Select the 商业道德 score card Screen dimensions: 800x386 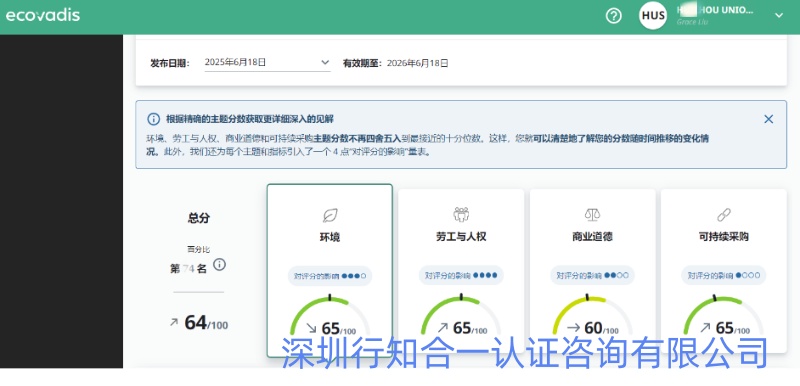pyautogui.click(x=592, y=270)
